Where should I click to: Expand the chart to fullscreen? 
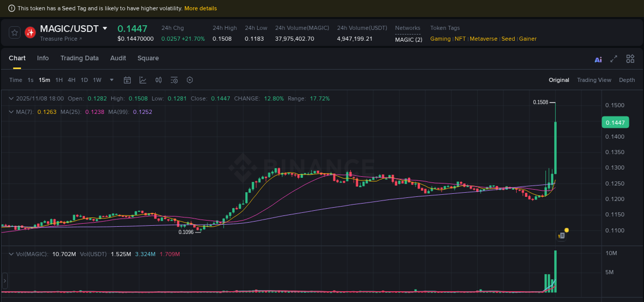pyautogui.click(x=614, y=59)
